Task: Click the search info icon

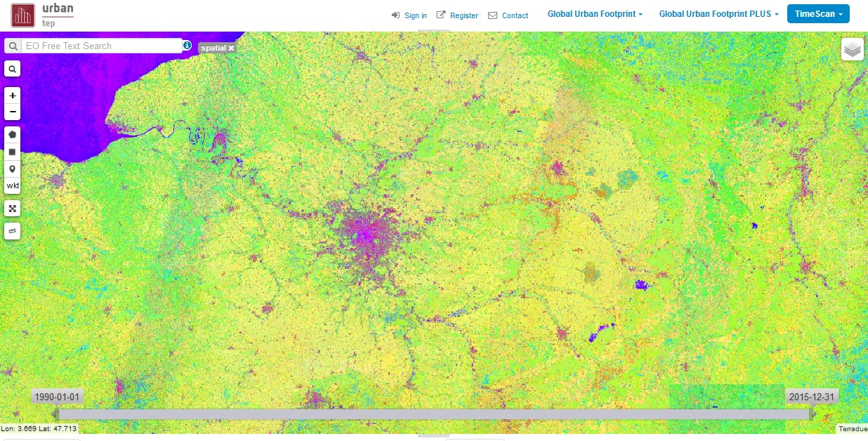Action: (188, 46)
